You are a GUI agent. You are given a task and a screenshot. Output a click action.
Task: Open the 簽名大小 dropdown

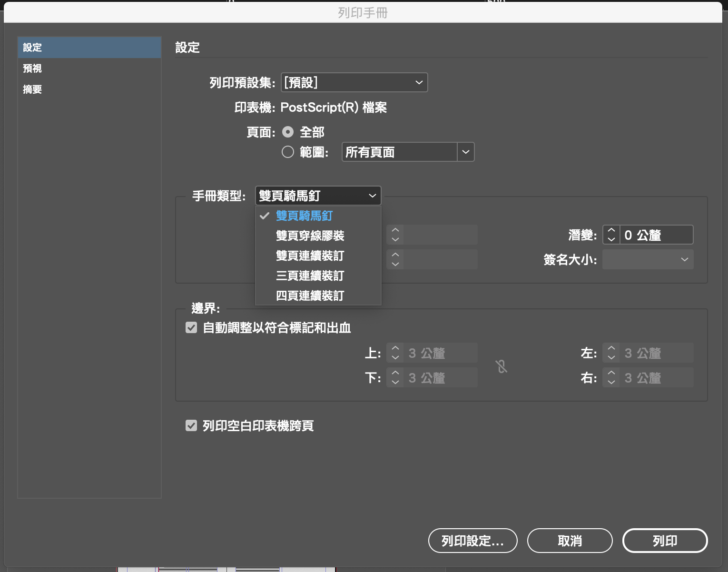click(x=648, y=259)
